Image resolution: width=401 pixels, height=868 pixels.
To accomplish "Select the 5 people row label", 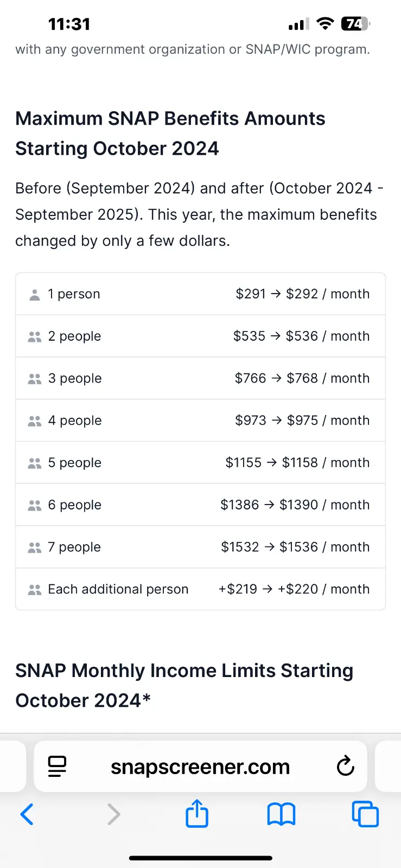I will (74, 463).
